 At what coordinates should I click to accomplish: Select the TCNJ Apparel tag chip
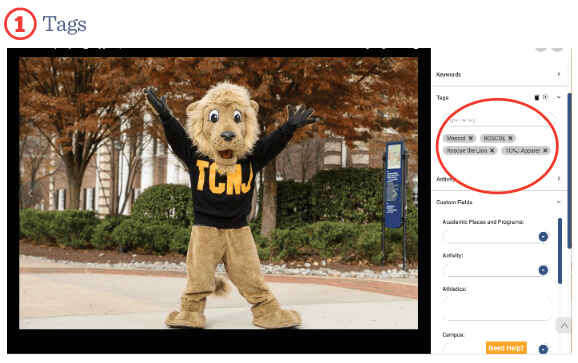click(526, 150)
